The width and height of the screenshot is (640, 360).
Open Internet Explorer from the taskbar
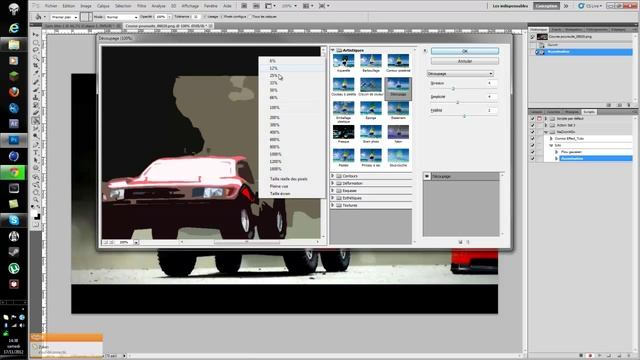coord(14,28)
